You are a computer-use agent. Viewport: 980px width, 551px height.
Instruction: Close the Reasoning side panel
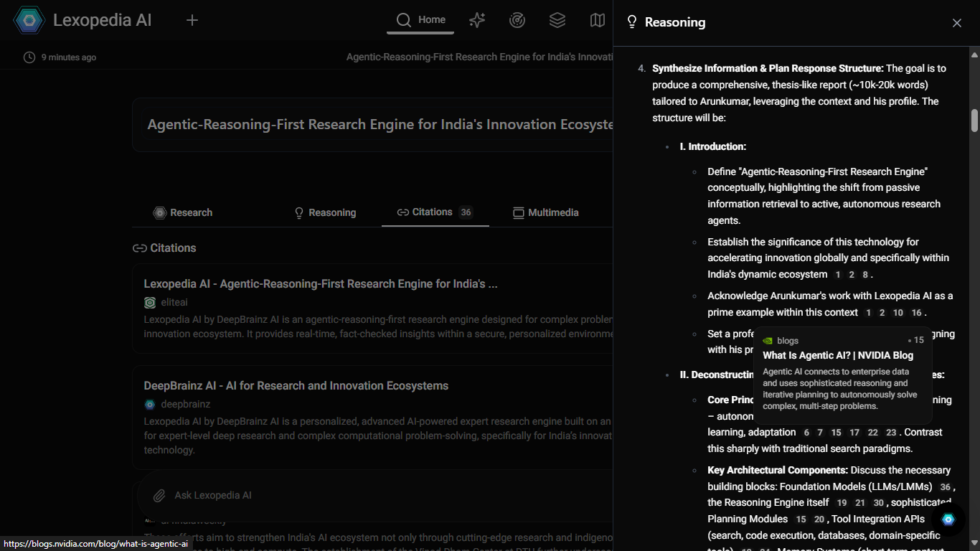(x=956, y=23)
